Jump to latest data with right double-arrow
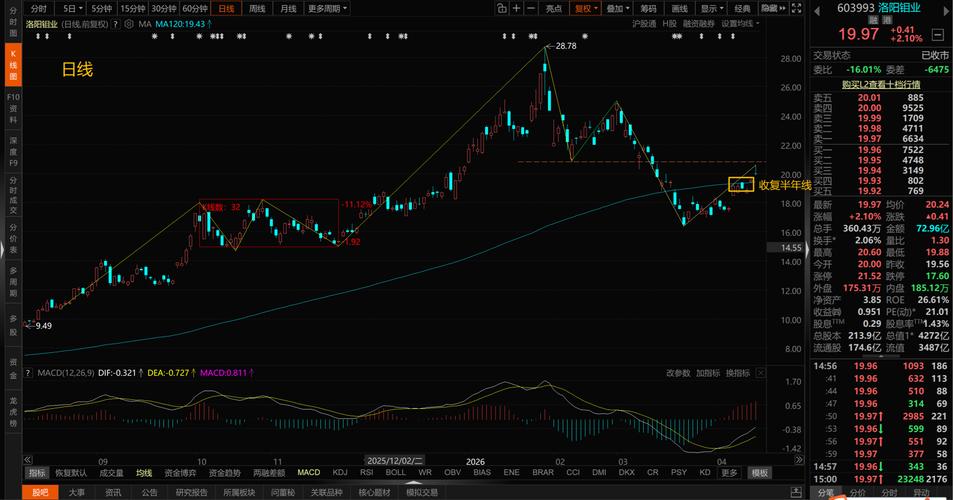Screen dimensions: 953x500 tap(799, 460)
